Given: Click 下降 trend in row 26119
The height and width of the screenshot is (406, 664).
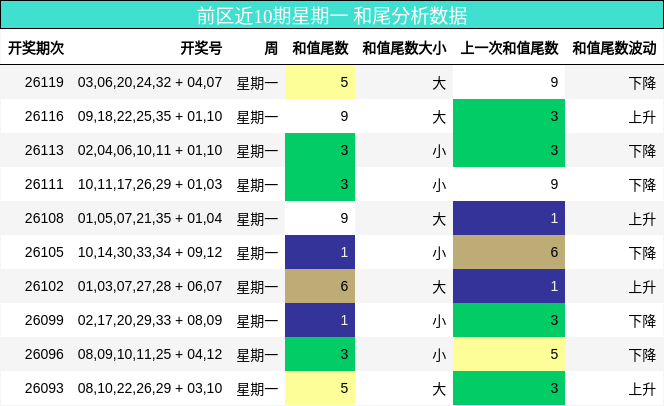Looking at the screenshot, I should coord(642,83).
